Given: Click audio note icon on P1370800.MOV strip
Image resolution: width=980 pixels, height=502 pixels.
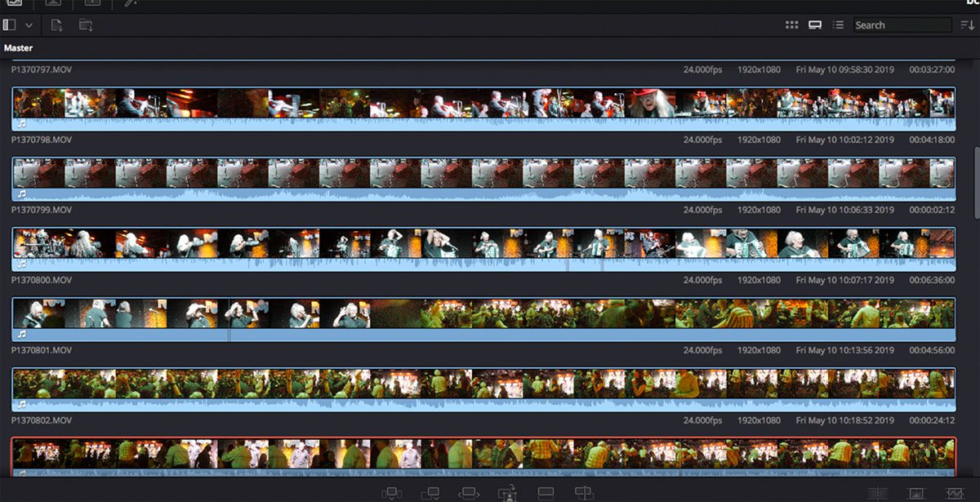Looking at the screenshot, I should click(x=21, y=335).
